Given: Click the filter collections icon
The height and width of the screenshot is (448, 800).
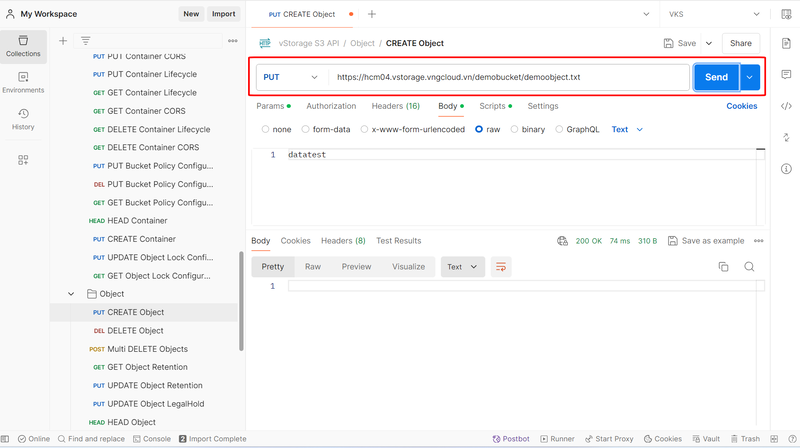Looking at the screenshot, I should (x=86, y=41).
